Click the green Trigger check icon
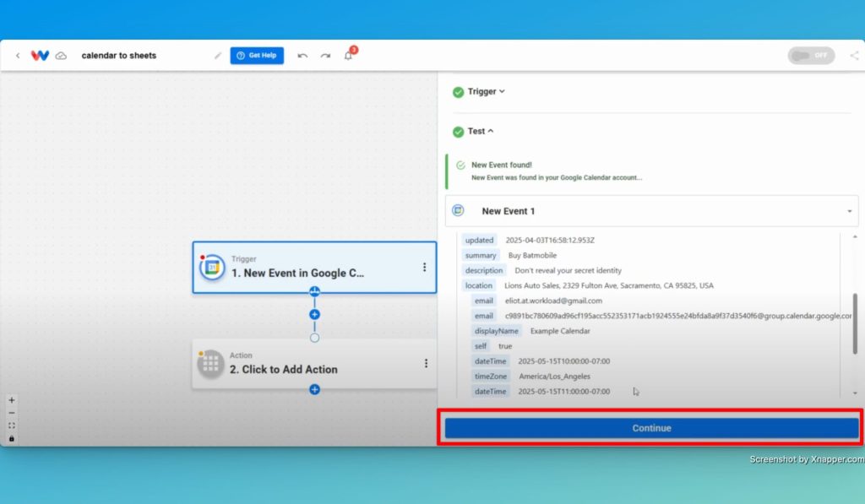865x504 pixels. coord(458,92)
